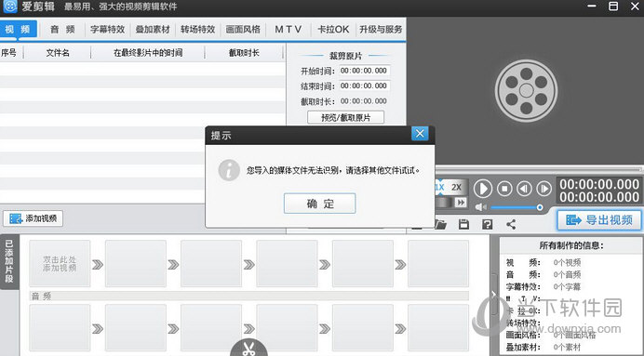Open help via the question mark icon
Image resolution: width=644 pixels, height=356 pixels.
point(487,224)
